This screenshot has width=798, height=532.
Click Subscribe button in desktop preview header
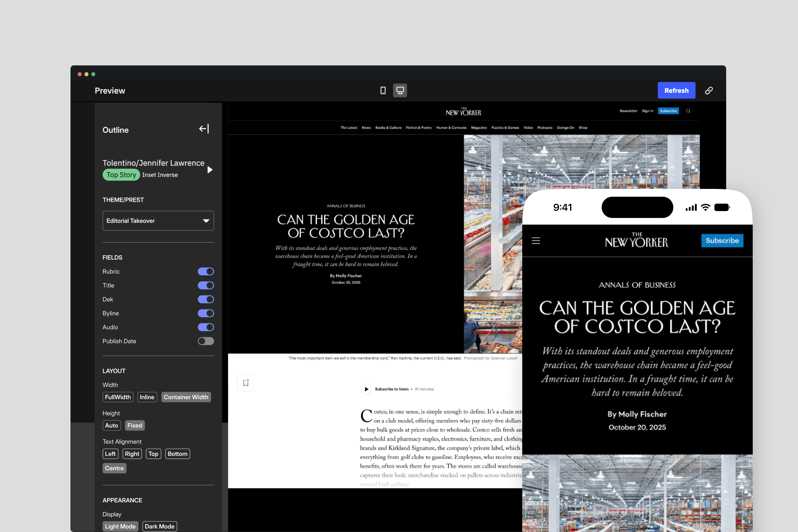pos(668,111)
